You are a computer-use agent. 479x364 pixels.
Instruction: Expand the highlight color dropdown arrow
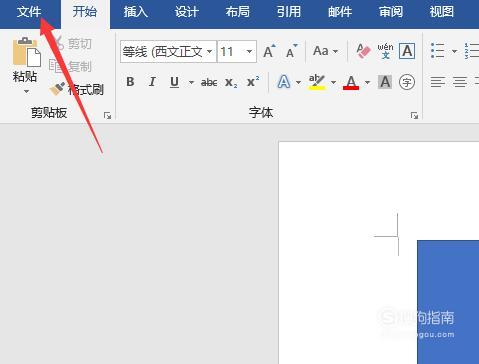coord(333,82)
